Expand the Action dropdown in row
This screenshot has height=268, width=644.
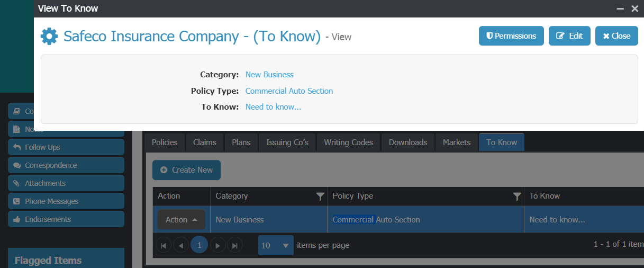tap(182, 220)
